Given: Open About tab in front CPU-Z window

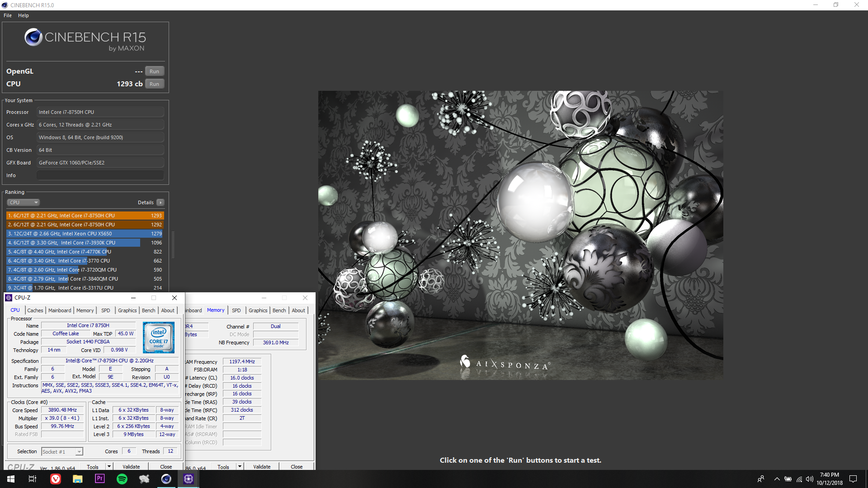Looking at the screenshot, I should (168, 310).
